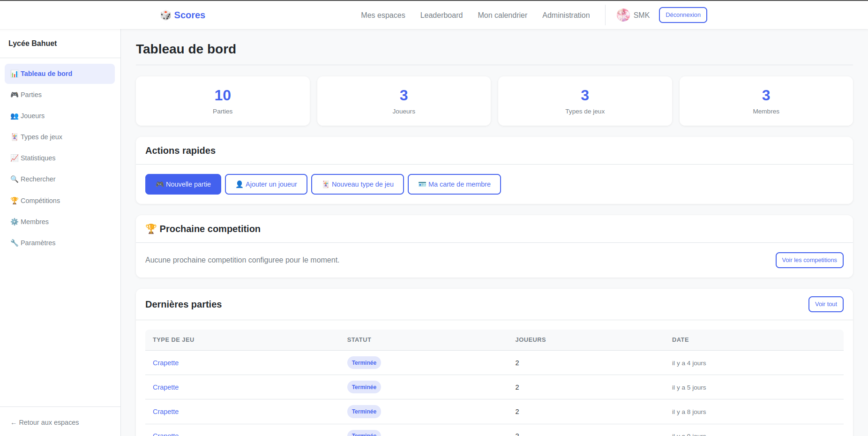Screen dimensions: 868x436
Task: Click the chart icon beside Statistiques
Action: click(x=15, y=158)
